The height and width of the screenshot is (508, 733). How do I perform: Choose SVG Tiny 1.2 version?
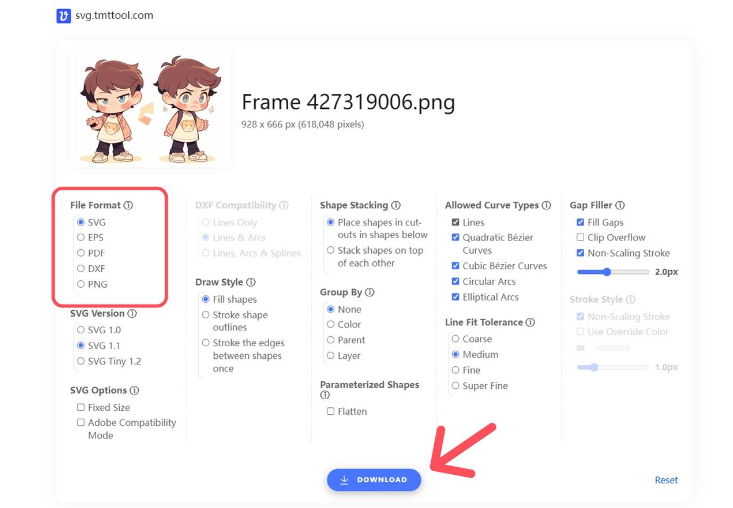click(81, 361)
